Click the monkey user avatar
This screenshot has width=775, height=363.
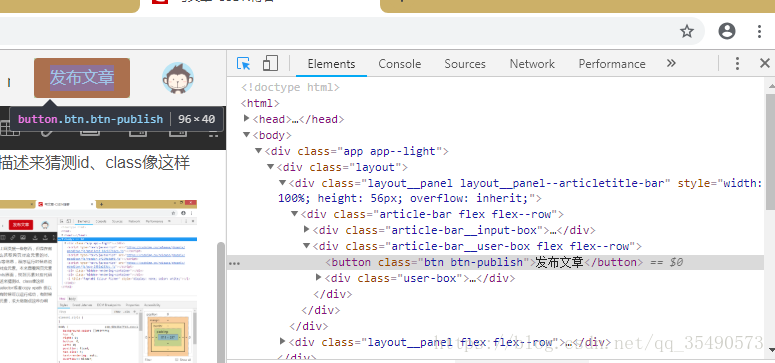point(178,78)
